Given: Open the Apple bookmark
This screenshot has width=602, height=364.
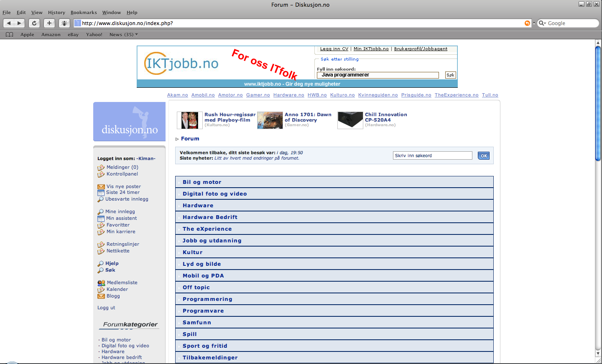Looking at the screenshot, I should (x=27, y=35).
